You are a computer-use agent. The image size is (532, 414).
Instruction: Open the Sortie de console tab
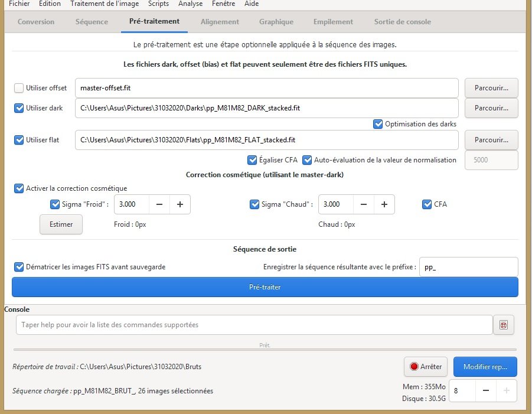[402, 22]
